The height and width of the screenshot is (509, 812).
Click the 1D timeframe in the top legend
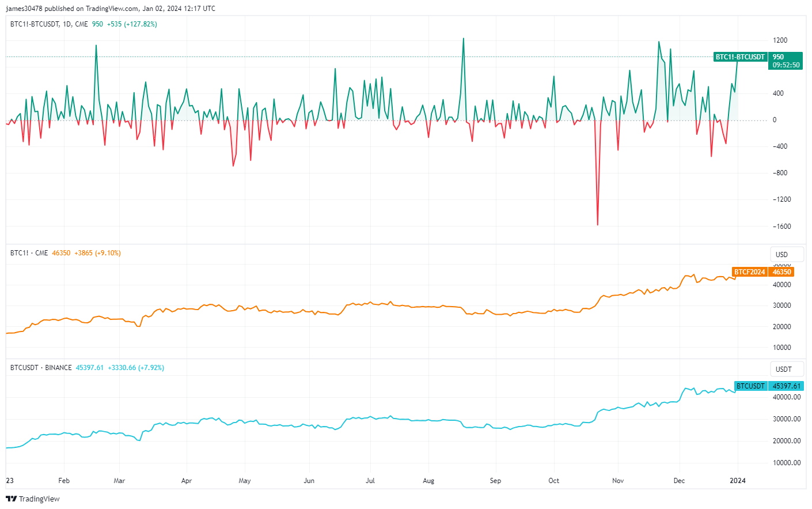(66, 25)
